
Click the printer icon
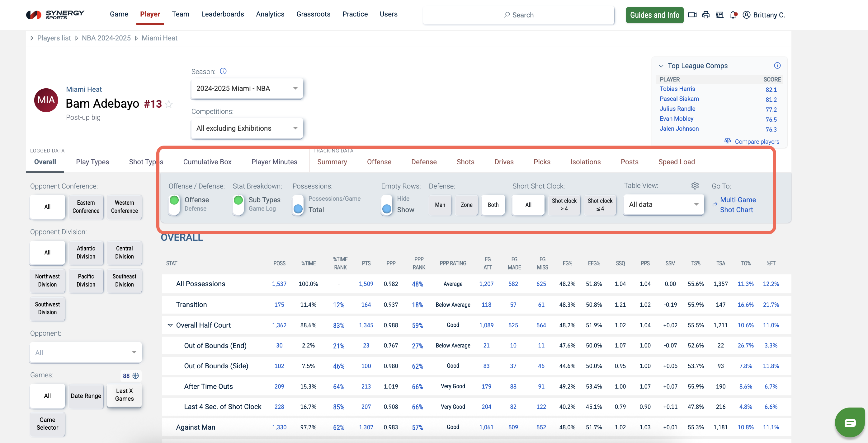click(x=705, y=15)
